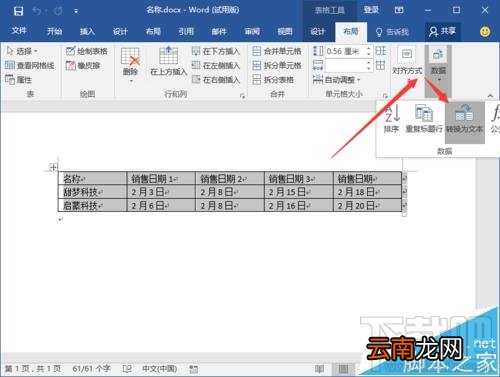Click 在左侧插入
Image resolution: width=500 pixels, height=377 pixels.
point(216,65)
